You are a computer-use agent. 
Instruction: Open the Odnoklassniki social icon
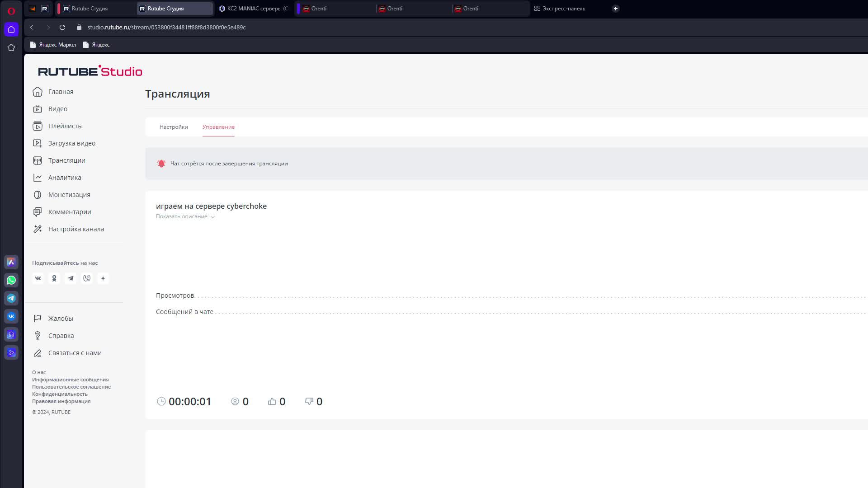tap(54, 278)
